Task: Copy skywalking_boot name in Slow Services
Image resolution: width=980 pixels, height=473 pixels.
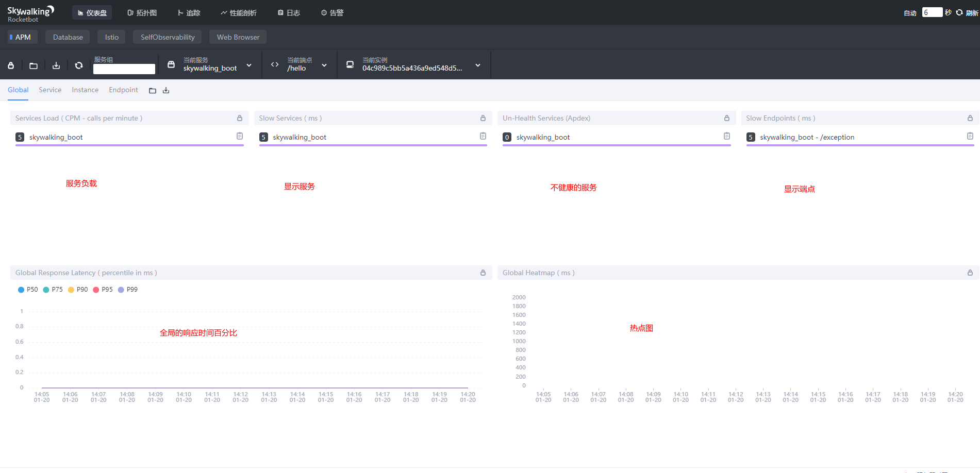Action: [483, 136]
